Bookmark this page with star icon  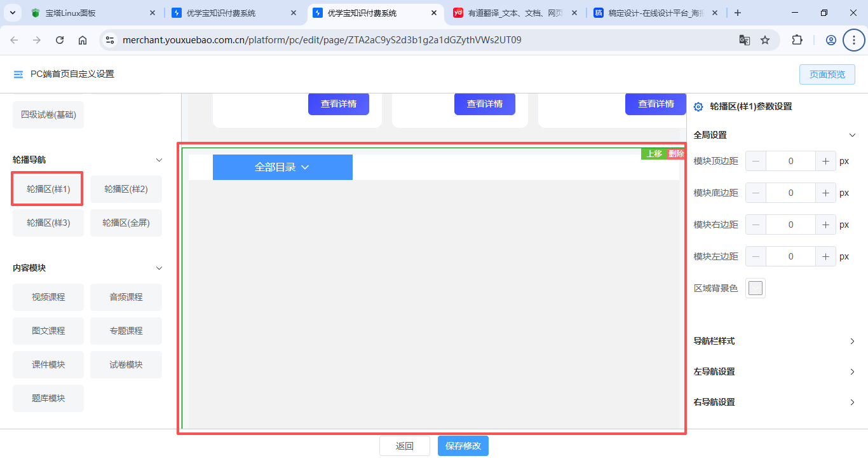point(765,40)
